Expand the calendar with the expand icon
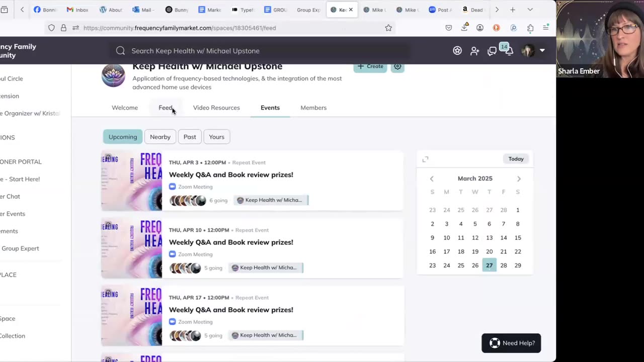The width and height of the screenshot is (644, 362). coord(425,159)
